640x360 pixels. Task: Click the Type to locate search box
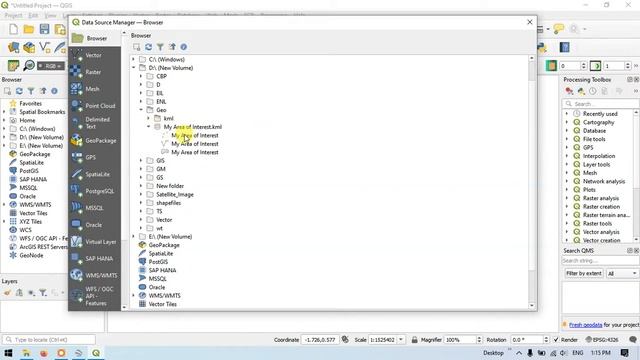(49, 340)
